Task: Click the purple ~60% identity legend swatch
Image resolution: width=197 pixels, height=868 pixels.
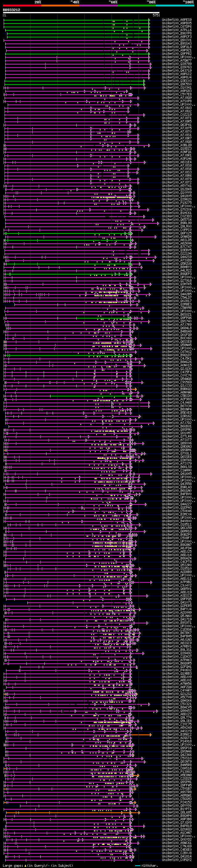Action: (x=99, y=6)
